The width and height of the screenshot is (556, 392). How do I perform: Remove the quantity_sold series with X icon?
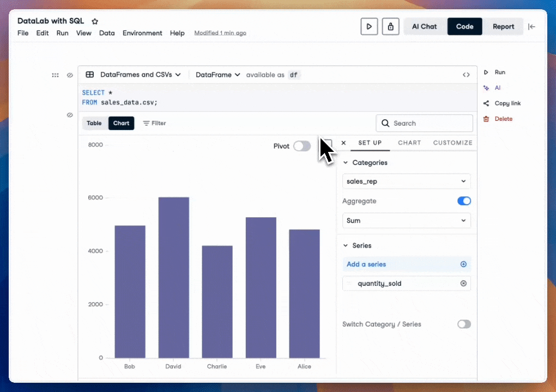463,283
